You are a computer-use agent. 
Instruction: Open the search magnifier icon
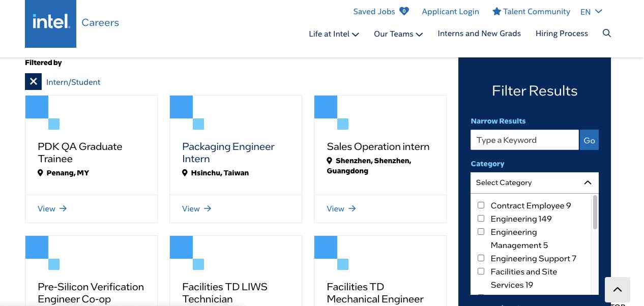click(607, 33)
